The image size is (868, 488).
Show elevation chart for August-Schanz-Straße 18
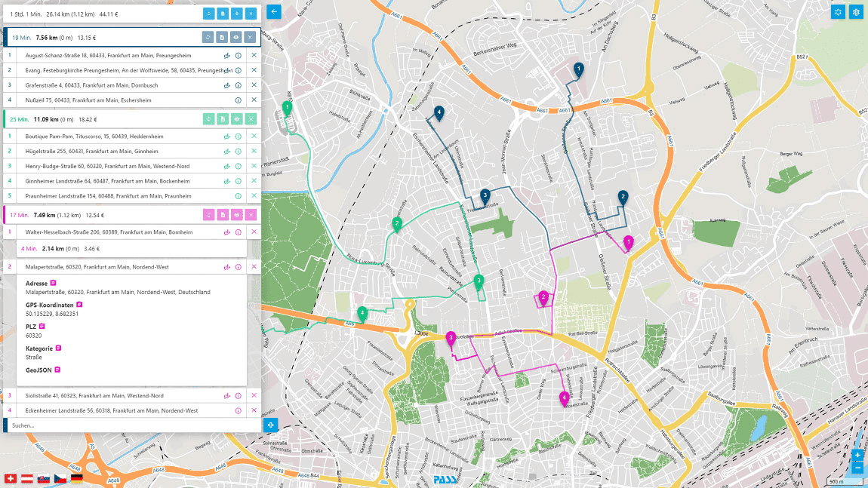tap(226, 54)
